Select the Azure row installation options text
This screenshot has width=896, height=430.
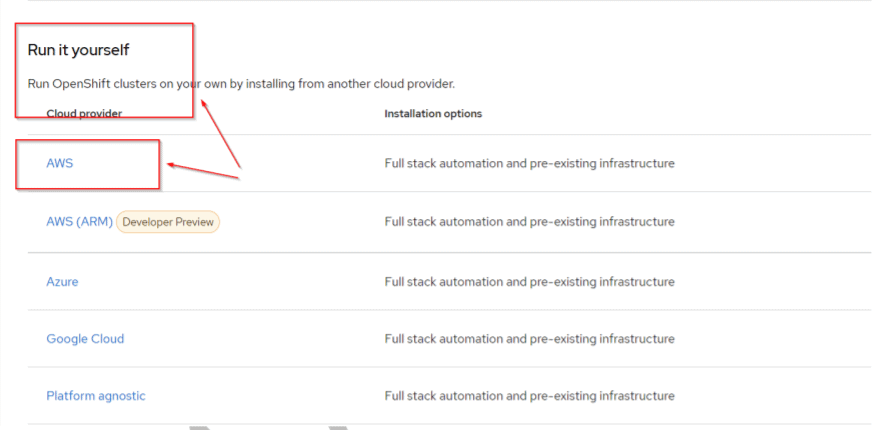point(529,282)
